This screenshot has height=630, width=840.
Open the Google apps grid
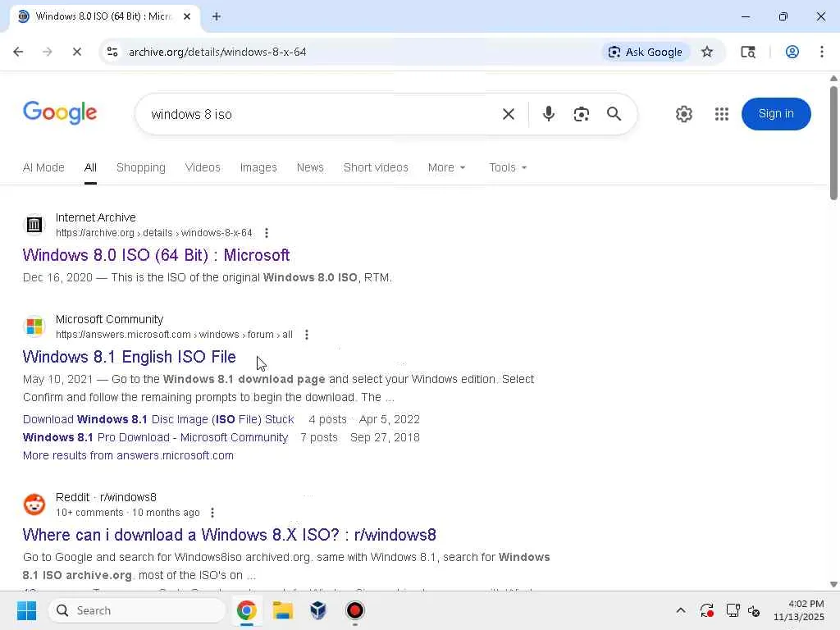(722, 114)
